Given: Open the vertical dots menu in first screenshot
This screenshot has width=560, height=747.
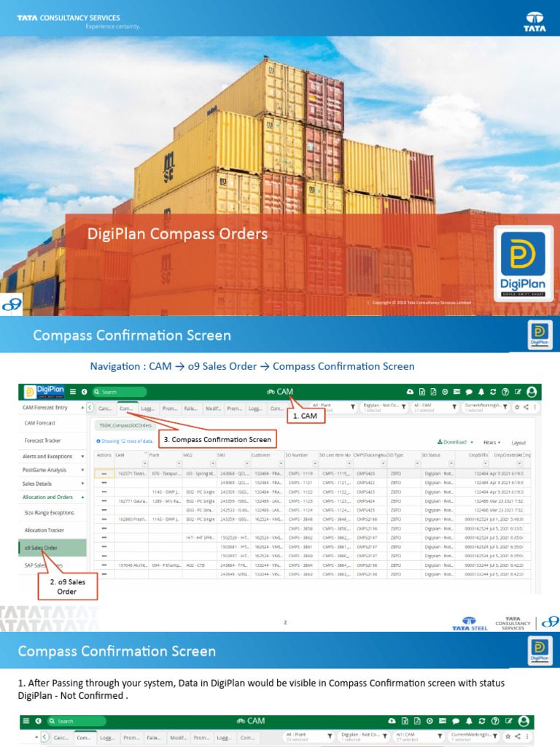Looking at the screenshot, I should click(x=535, y=407).
